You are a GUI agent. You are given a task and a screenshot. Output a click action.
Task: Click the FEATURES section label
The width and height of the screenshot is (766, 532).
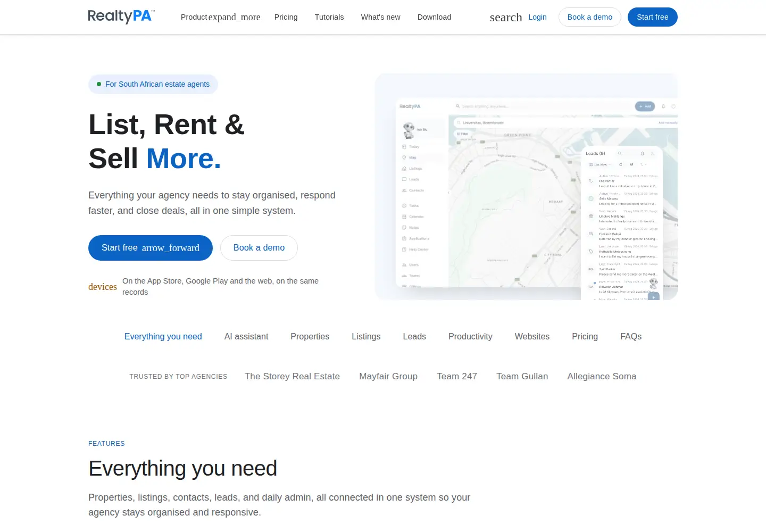click(106, 444)
